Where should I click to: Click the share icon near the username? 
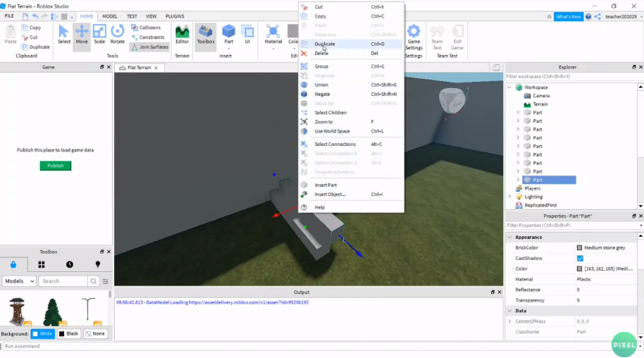pyautogui.click(x=597, y=16)
